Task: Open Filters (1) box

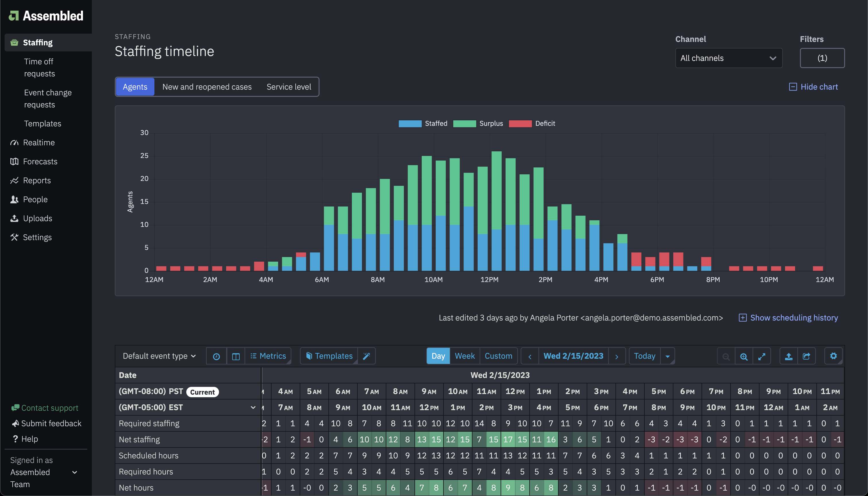Action: click(x=822, y=58)
